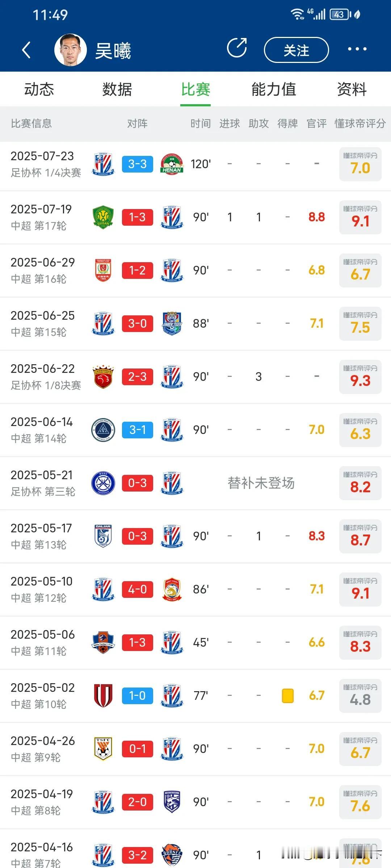
Task: Switch to the 数据 tab
Action: point(117,89)
